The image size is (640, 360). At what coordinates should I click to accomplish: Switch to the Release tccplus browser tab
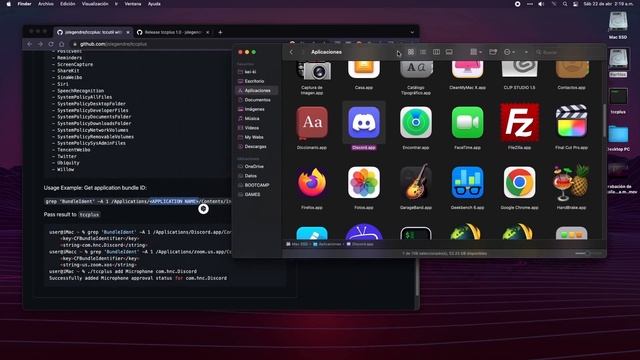pyautogui.click(x=173, y=32)
